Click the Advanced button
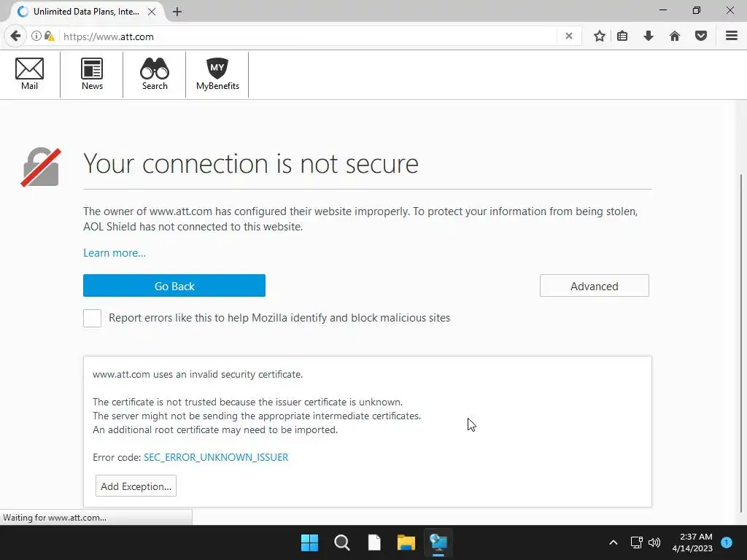 point(594,286)
